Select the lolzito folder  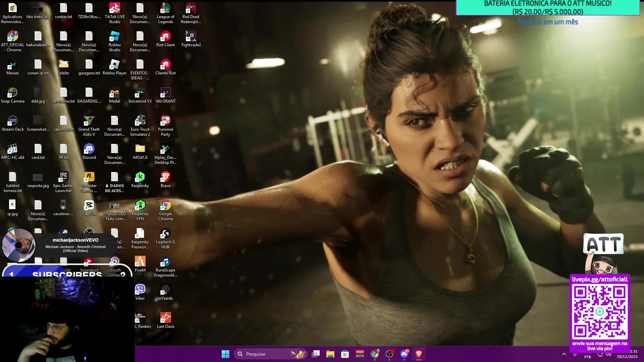click(63, 67)
